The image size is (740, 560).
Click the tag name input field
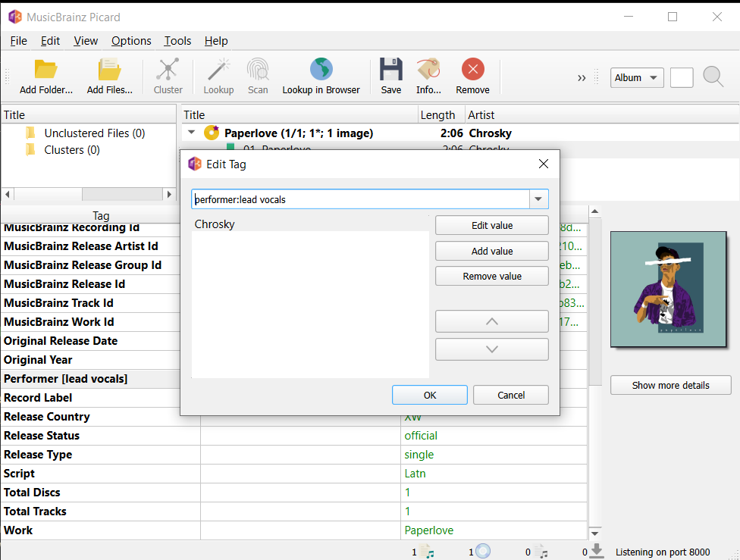click(x=361, y=199)
